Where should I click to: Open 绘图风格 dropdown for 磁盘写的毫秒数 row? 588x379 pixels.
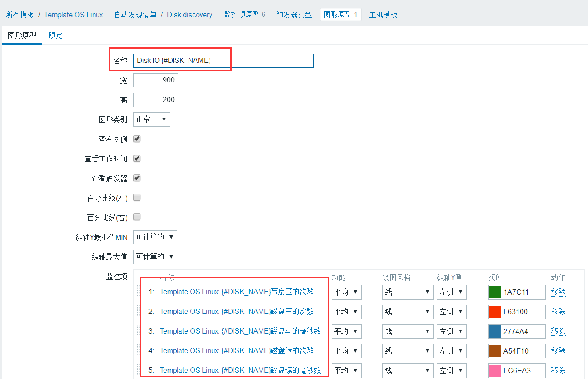tap(408, 331)
